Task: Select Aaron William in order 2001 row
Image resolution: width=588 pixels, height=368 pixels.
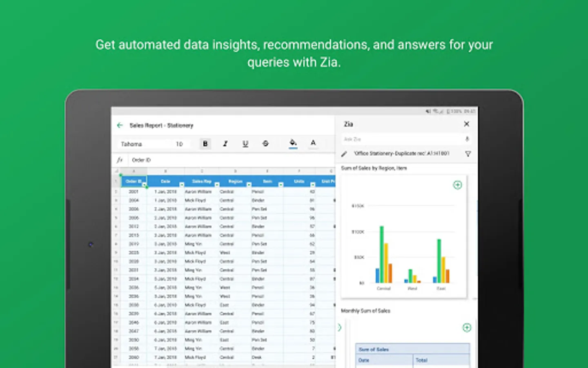Action: click(x=202, y=191)
